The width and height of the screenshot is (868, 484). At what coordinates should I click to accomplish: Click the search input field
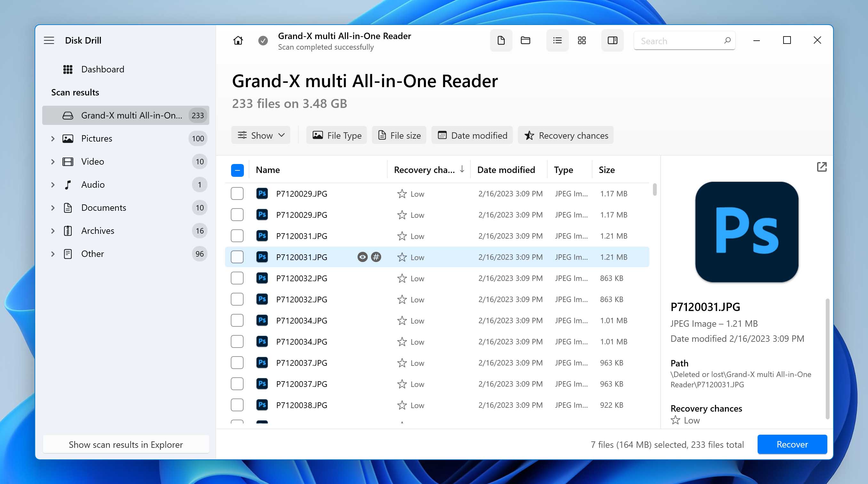(685, 40)
